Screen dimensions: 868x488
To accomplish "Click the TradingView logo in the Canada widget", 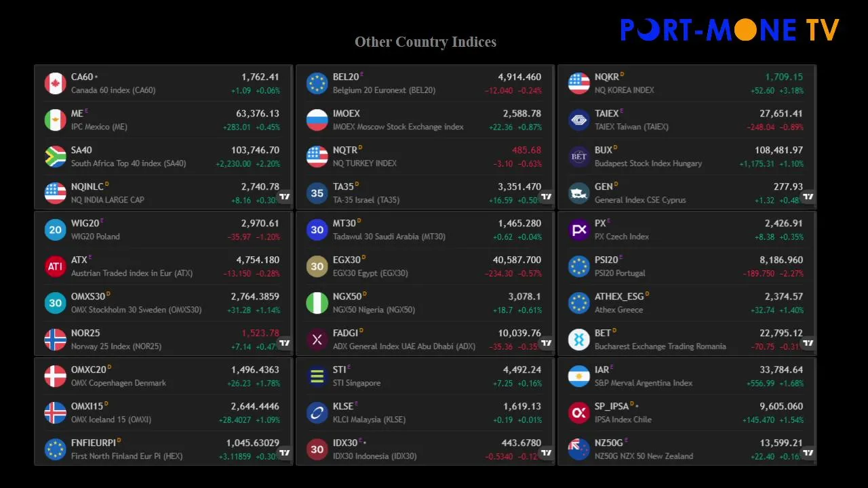I will pyautogui.click(x=285, y=197).
